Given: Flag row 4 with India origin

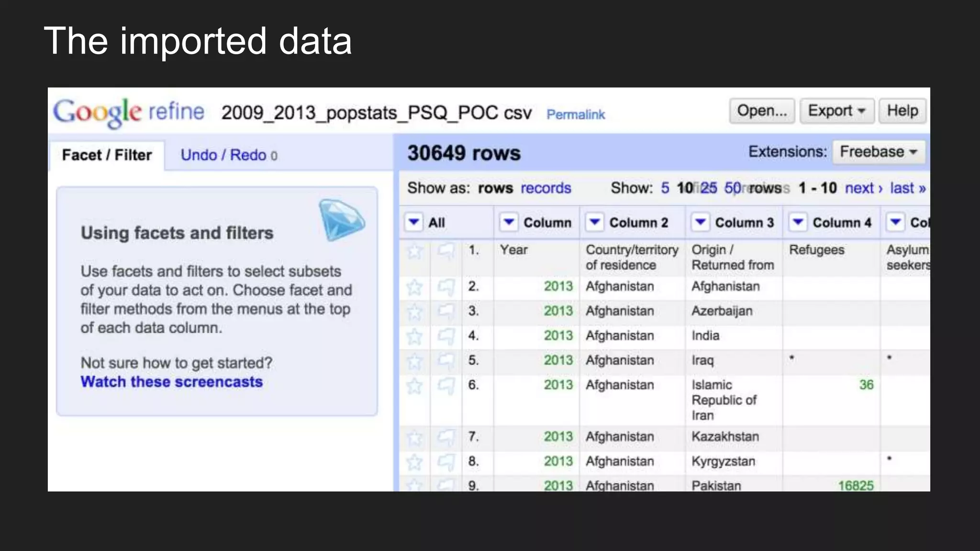Looking at the screenshot, I should 446,337.
